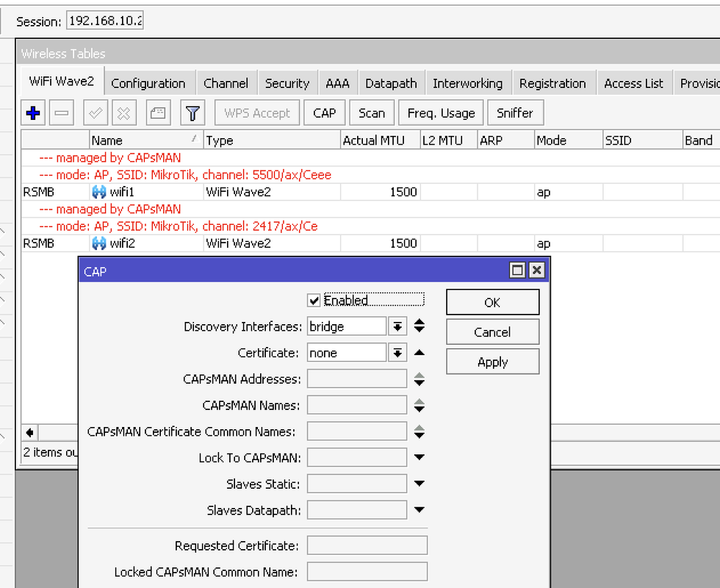Open the Registration tab

552,83
